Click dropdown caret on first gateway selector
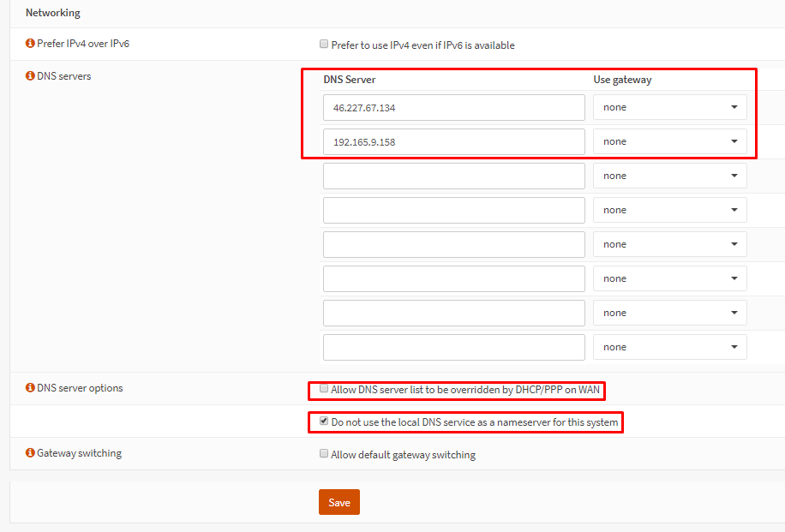 click(735, 106)
